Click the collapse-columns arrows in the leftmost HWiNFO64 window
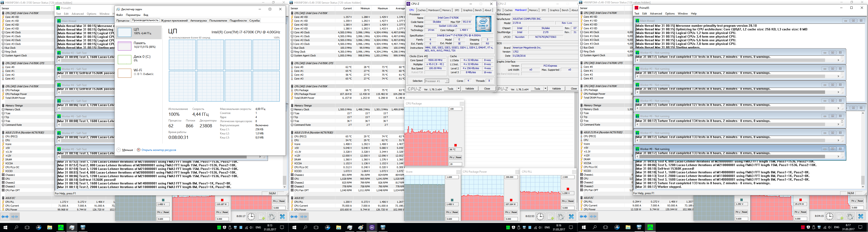The height and width of the screenshot is (232, 868). (15, 216)
